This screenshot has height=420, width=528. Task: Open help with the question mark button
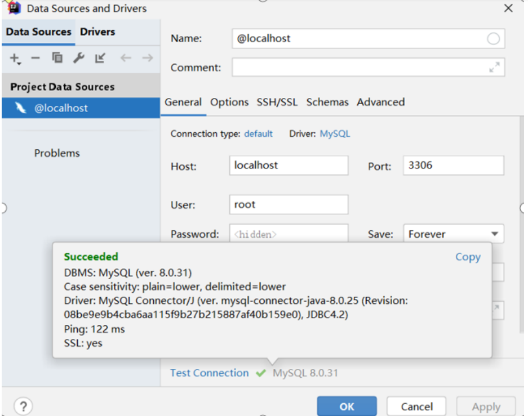pos(23,406)
